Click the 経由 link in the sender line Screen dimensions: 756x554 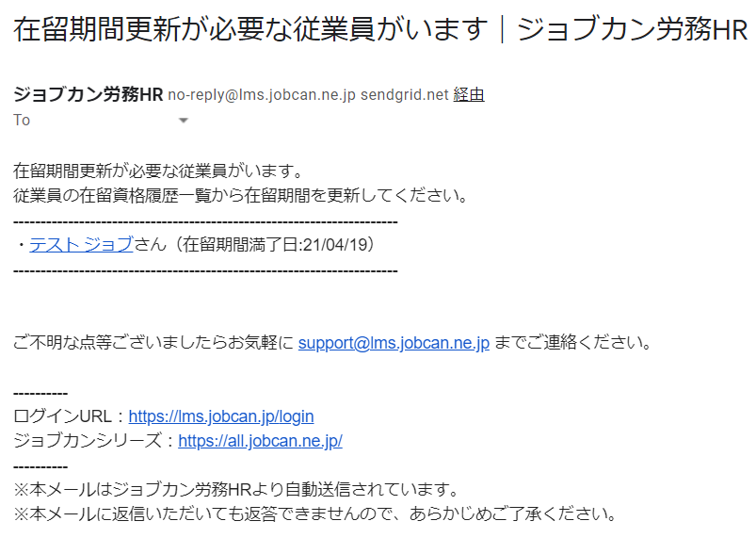(x=469, y=95)
